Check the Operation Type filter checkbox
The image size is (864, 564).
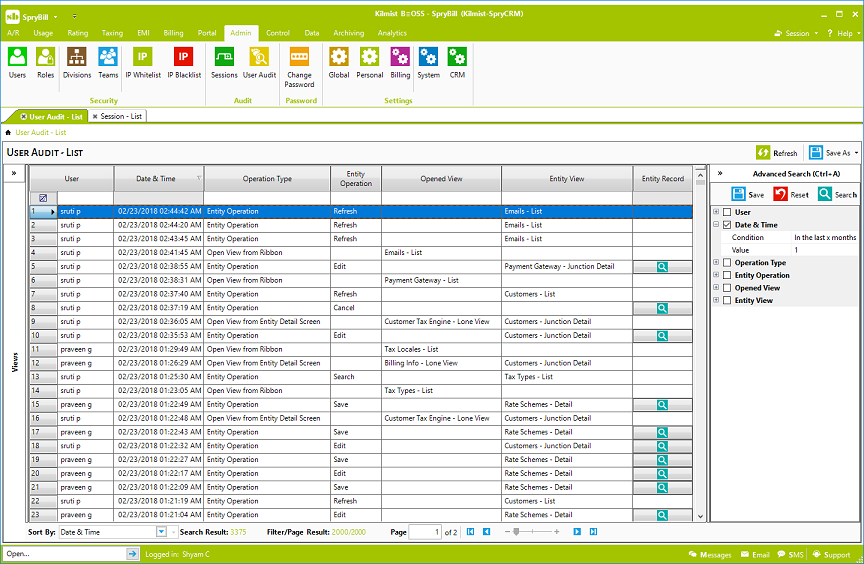click(x=727, y=263)
